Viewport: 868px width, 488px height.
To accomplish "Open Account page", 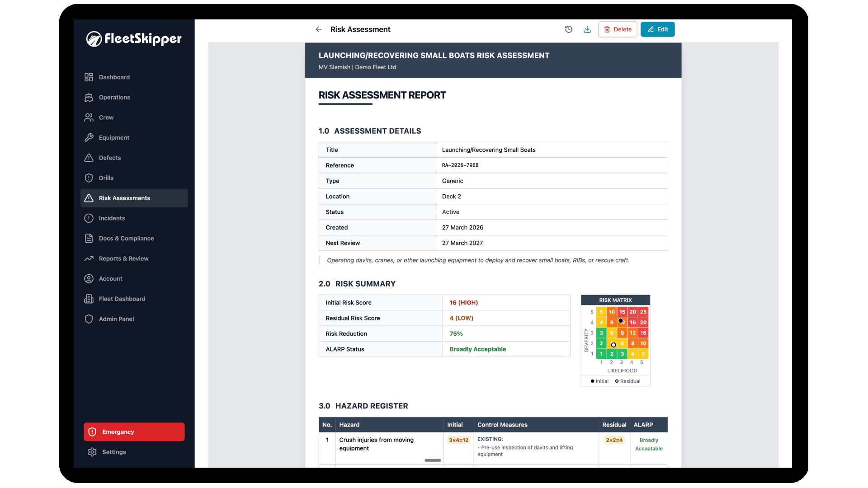I will tap(134, 279).
